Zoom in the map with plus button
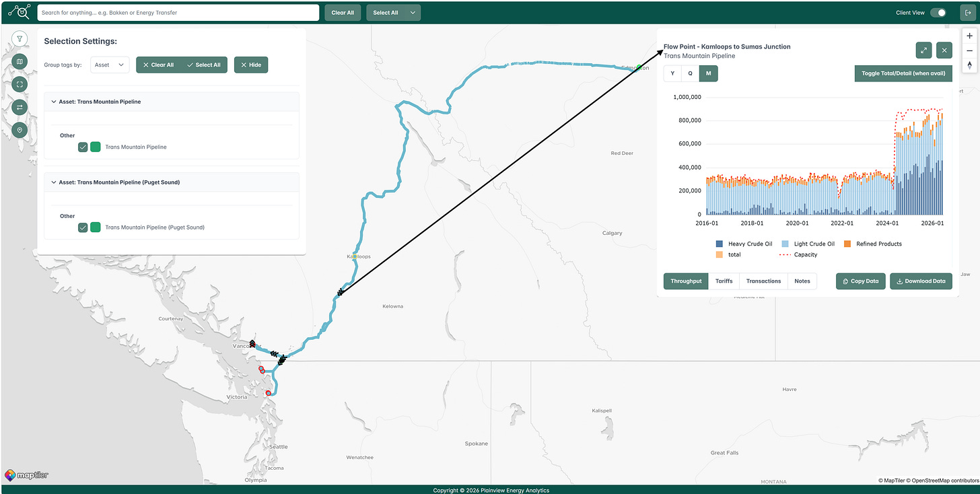Screen dimensions: 980x494 969,36
